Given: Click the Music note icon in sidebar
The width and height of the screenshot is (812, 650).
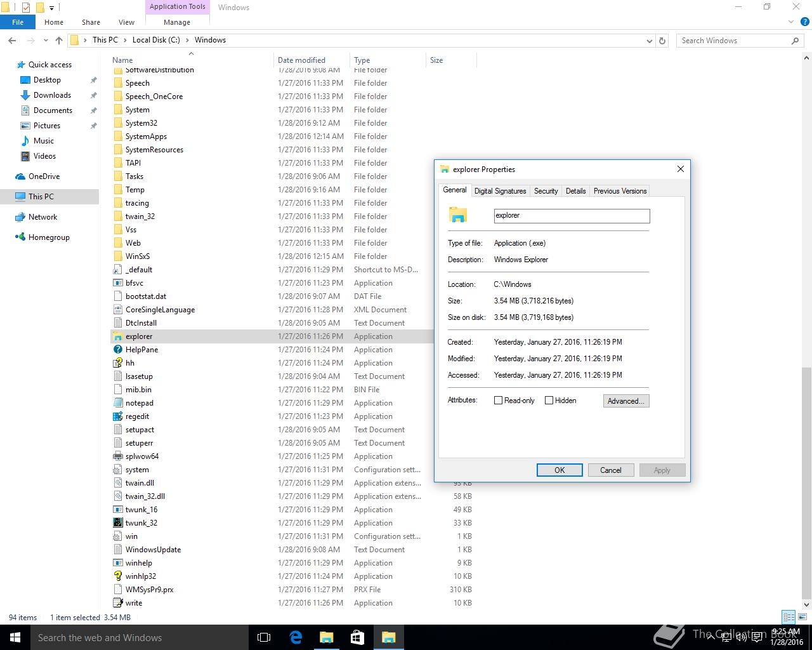Looking at the screenshot, I should click(25, 141).
